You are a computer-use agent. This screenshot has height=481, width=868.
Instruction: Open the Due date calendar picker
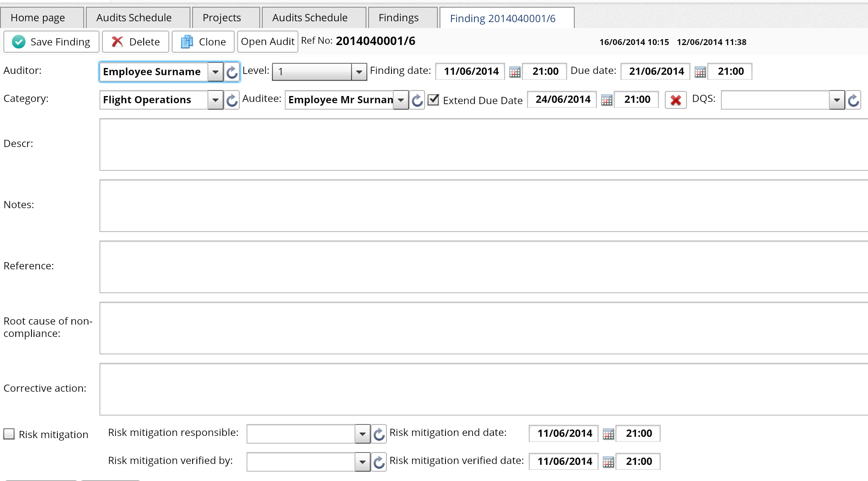(700, 72)
